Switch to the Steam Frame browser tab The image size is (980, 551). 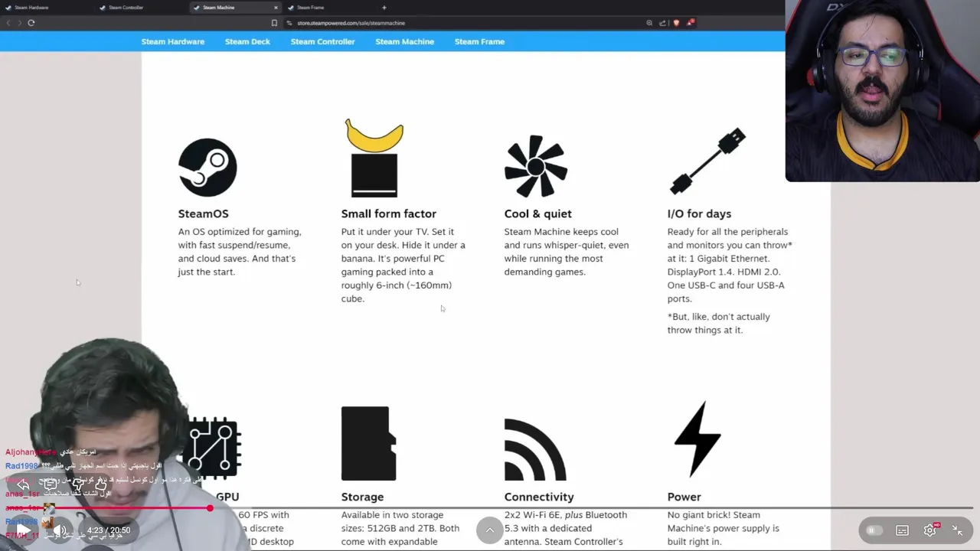[x=329, y=8]
